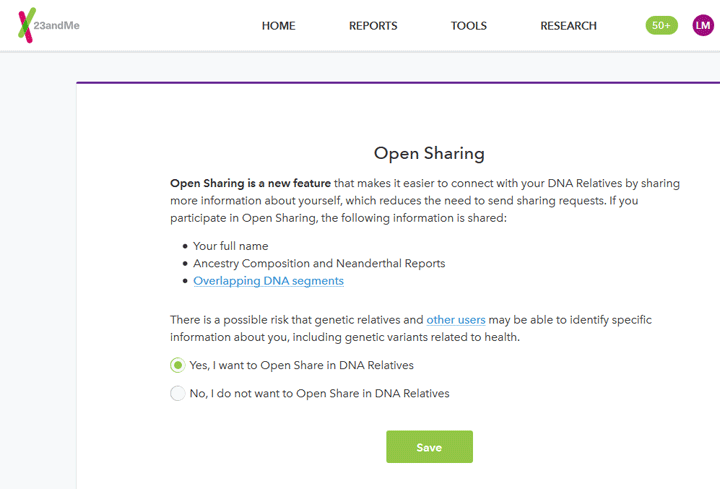Click 'Open Sharing is a new feature' text
The image size is (720, 489).
click(x=250, y=183)
